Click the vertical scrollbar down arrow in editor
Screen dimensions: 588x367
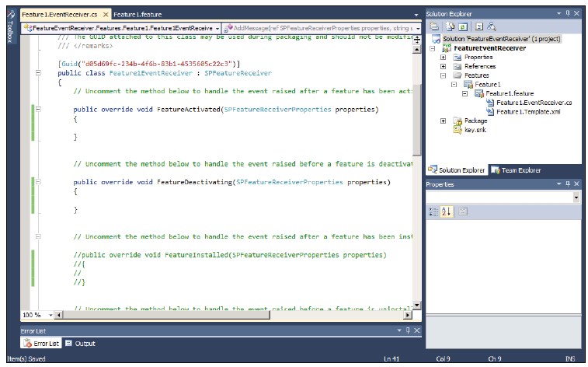(x=416, y=305)
